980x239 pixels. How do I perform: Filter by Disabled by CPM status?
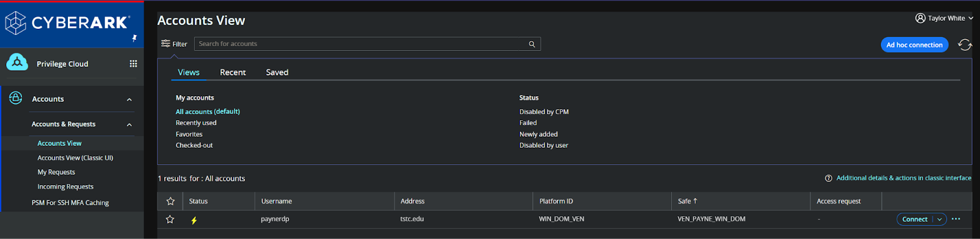coord(544,112)
